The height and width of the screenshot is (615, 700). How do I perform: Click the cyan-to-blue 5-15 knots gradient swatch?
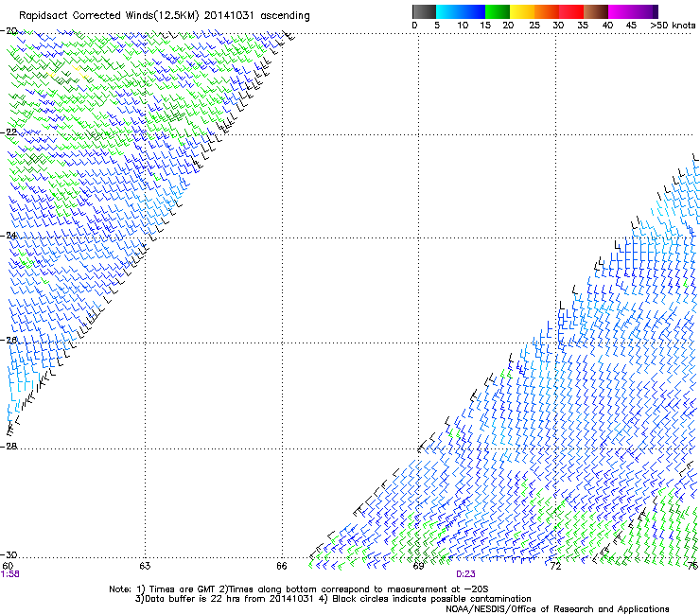461,11
